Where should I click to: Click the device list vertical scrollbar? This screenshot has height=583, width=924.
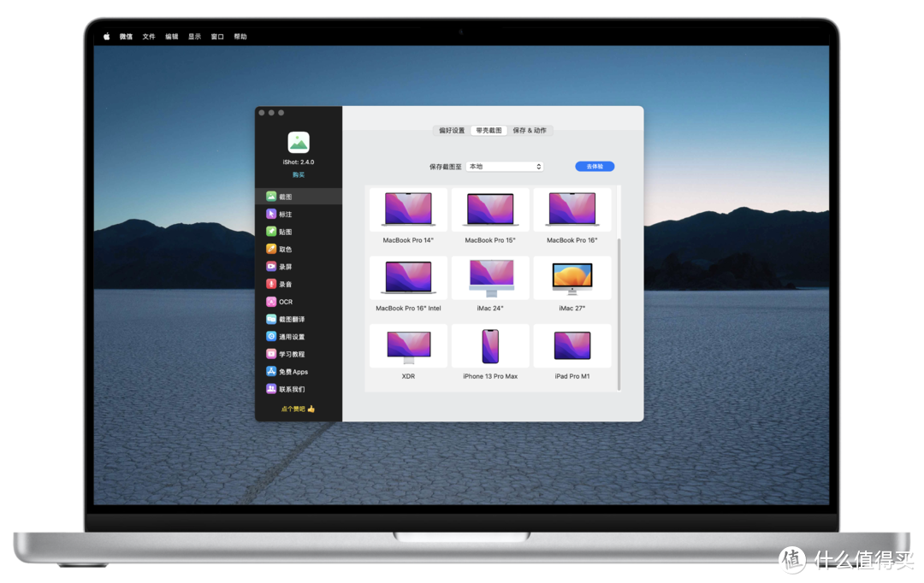pos(619,314)
